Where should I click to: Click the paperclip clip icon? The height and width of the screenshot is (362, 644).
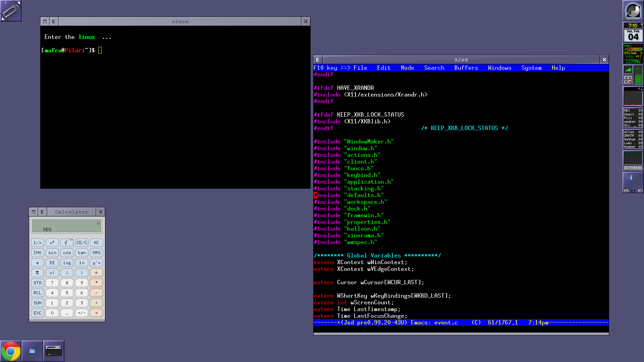[11, 11]
